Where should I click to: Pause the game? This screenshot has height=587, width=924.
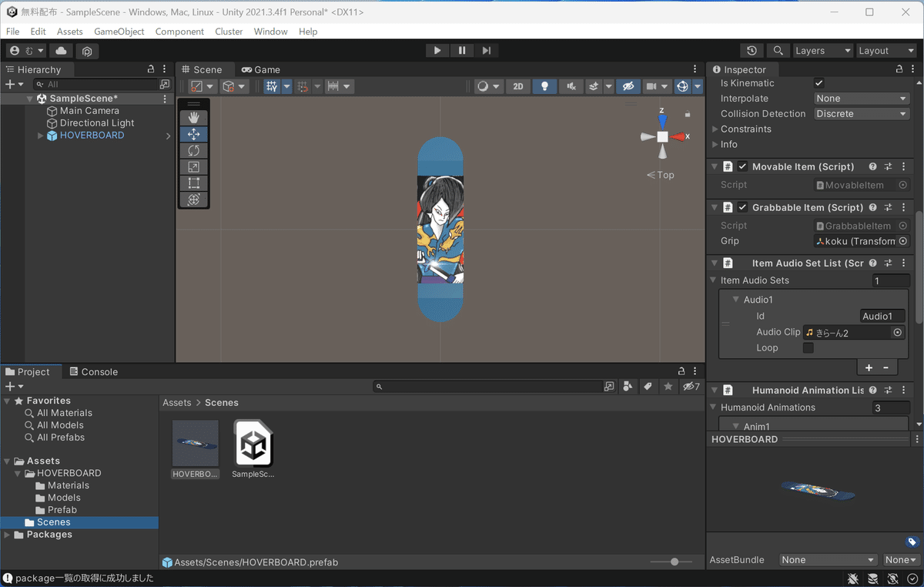coord(462,51)
